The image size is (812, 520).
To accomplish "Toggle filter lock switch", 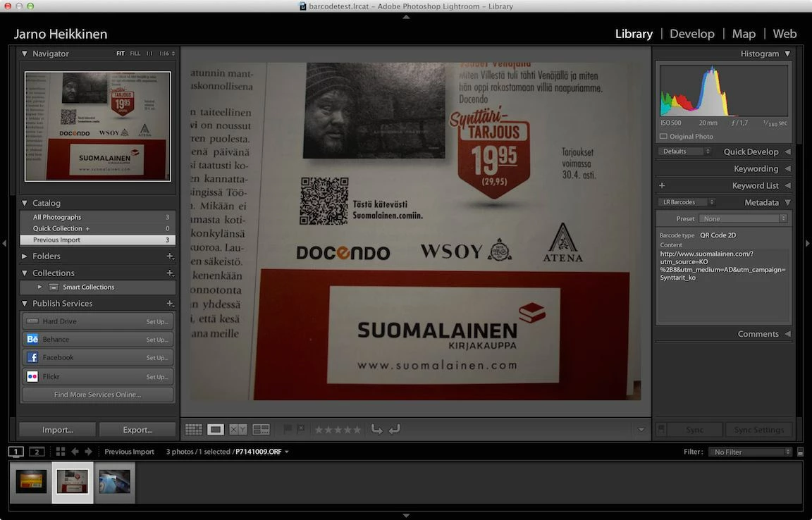I will click(x=801, y=452).
